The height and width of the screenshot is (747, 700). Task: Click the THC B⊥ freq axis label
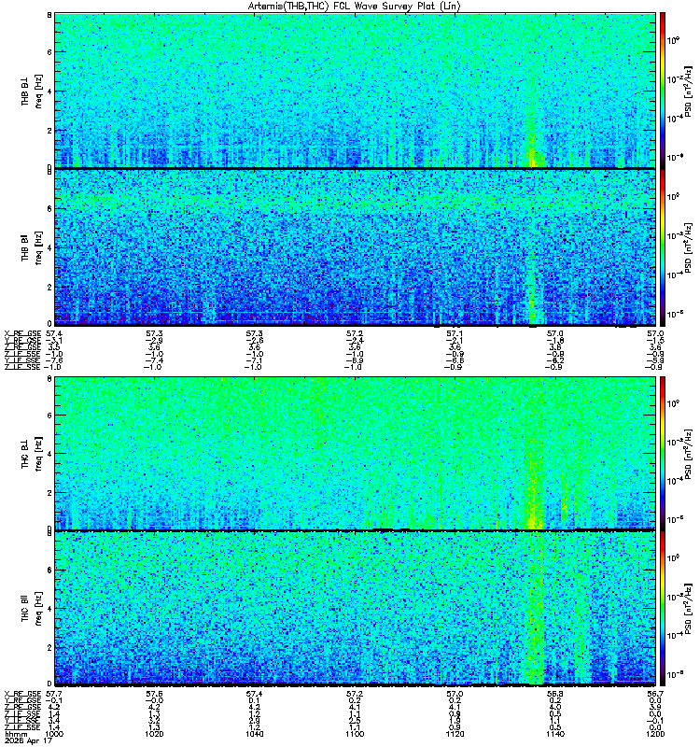click(x=32, y=453)
